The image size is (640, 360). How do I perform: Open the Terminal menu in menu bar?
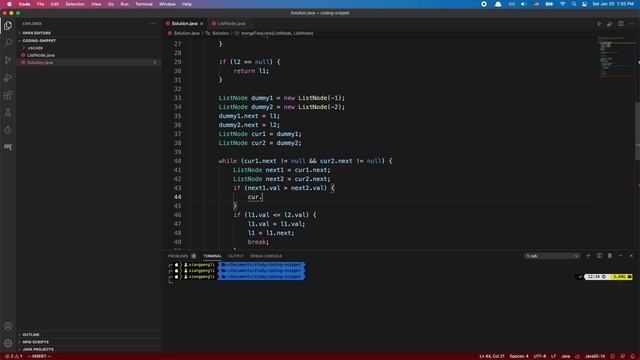(144, 4)
